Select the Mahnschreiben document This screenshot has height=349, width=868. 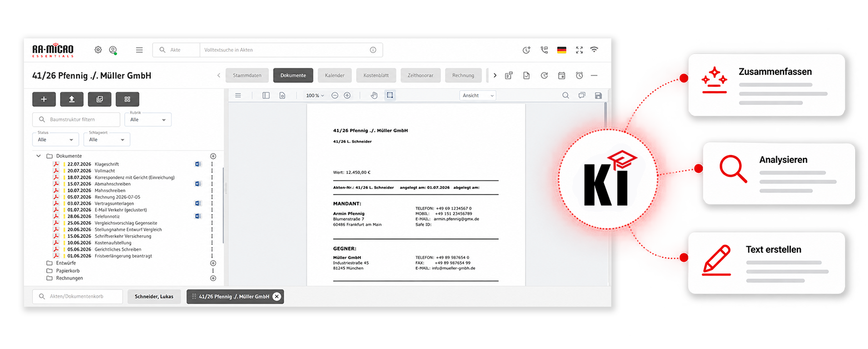110,190
